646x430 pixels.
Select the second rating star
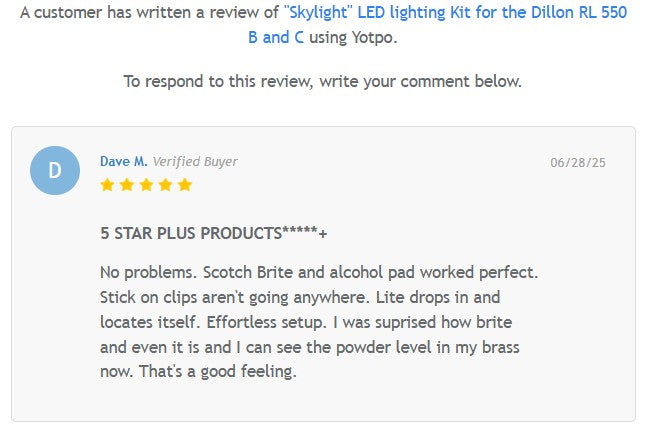(x=127, y=185)
